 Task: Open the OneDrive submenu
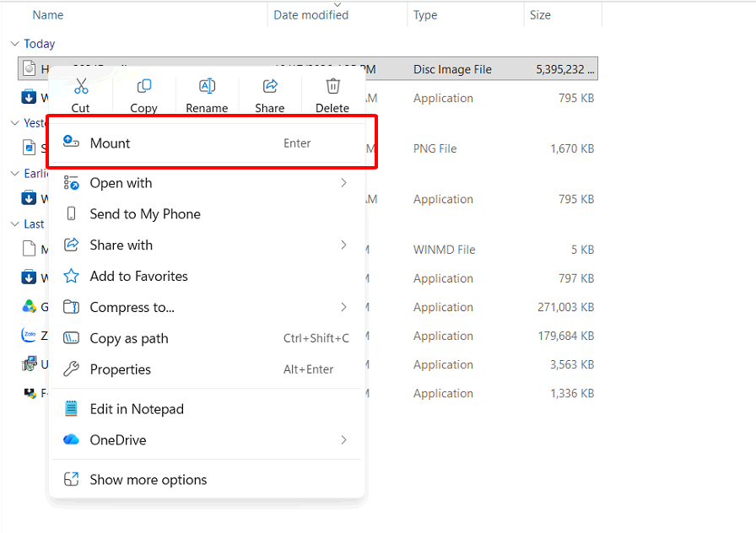207,440
